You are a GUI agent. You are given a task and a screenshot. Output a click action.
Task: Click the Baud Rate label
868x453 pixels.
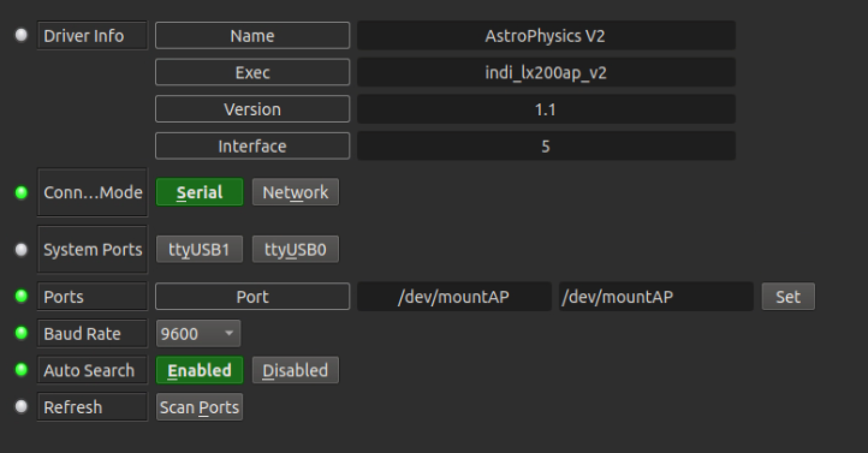[93, 333]
